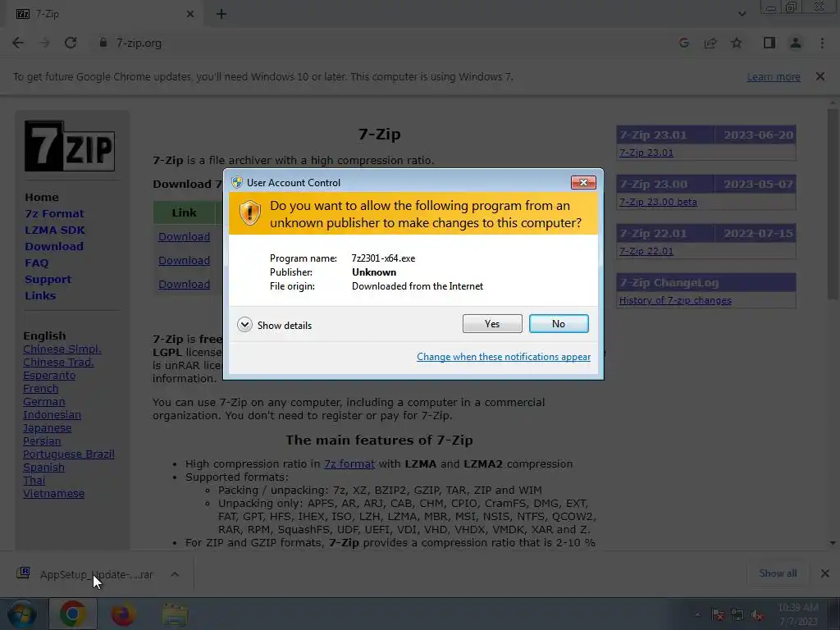Bookmark this page with the star icon

coord(737,43)
